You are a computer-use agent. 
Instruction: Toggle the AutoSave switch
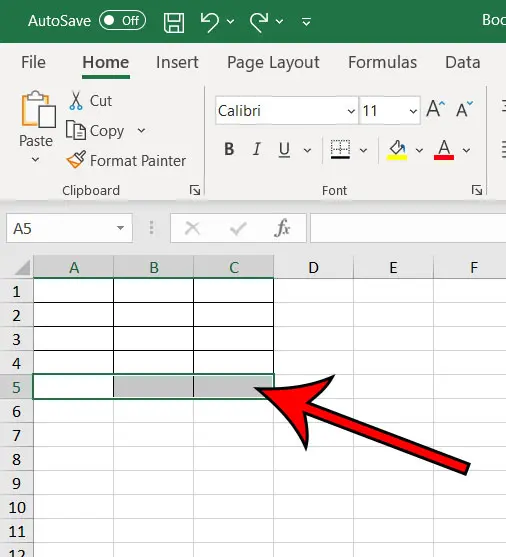pyautogui.click(x=122, y=21)
